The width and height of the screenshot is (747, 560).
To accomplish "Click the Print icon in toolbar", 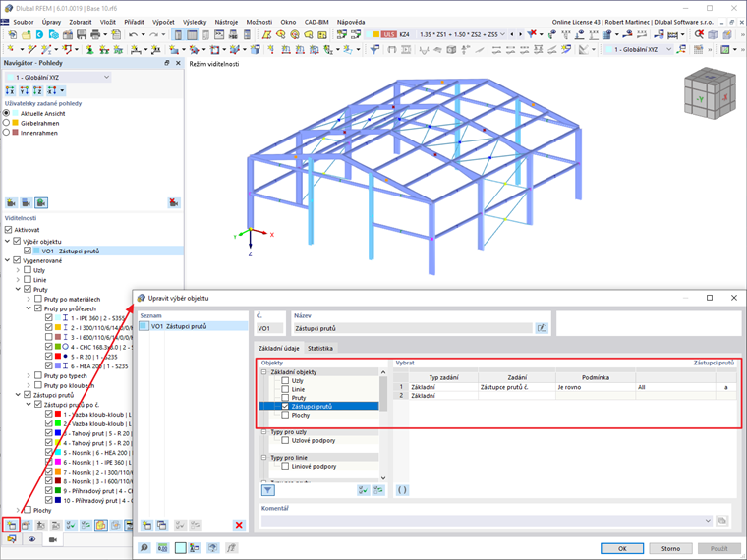I will click(x=95, y=34).
